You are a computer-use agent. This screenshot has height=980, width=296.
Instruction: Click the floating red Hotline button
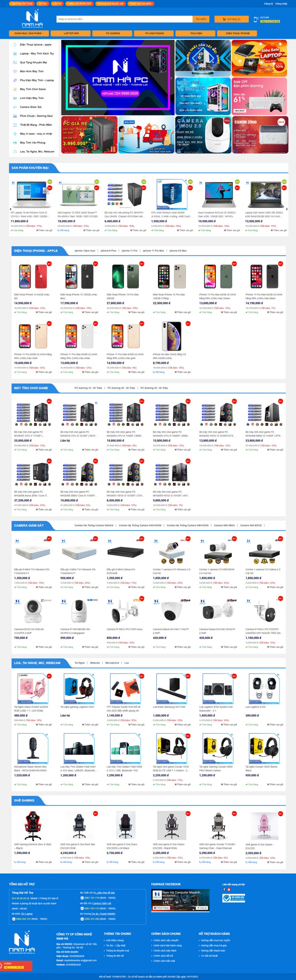click(16, 966)
